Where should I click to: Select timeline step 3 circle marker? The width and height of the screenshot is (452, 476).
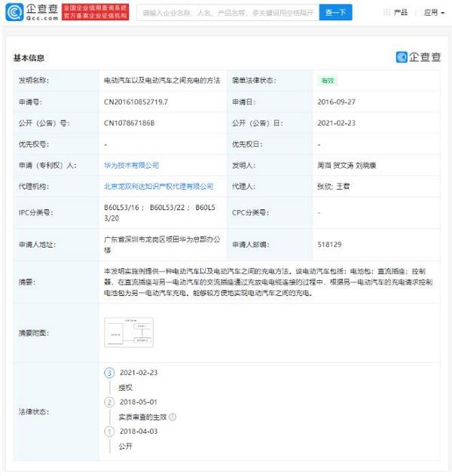pos(109,373)
